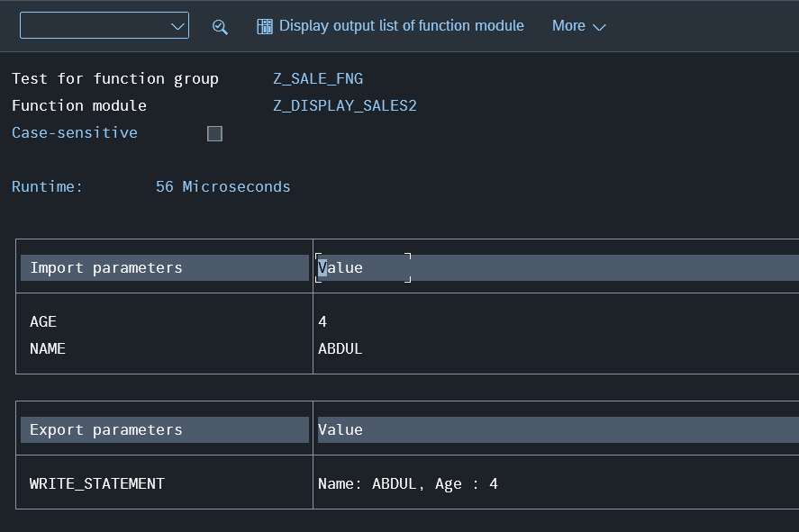Viewport: 799px width, 532px height.
Task: Click the NAME import parameter
Action: tap(48, 349)
